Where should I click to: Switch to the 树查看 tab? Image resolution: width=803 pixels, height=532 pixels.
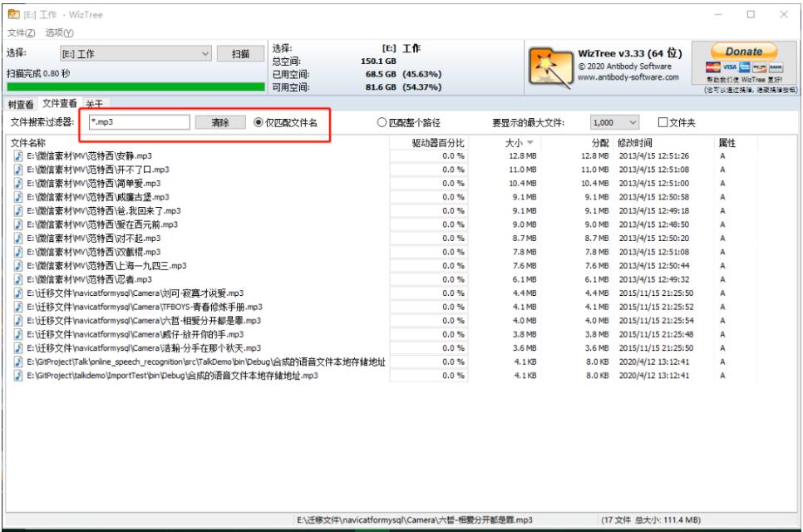point(21,105)
